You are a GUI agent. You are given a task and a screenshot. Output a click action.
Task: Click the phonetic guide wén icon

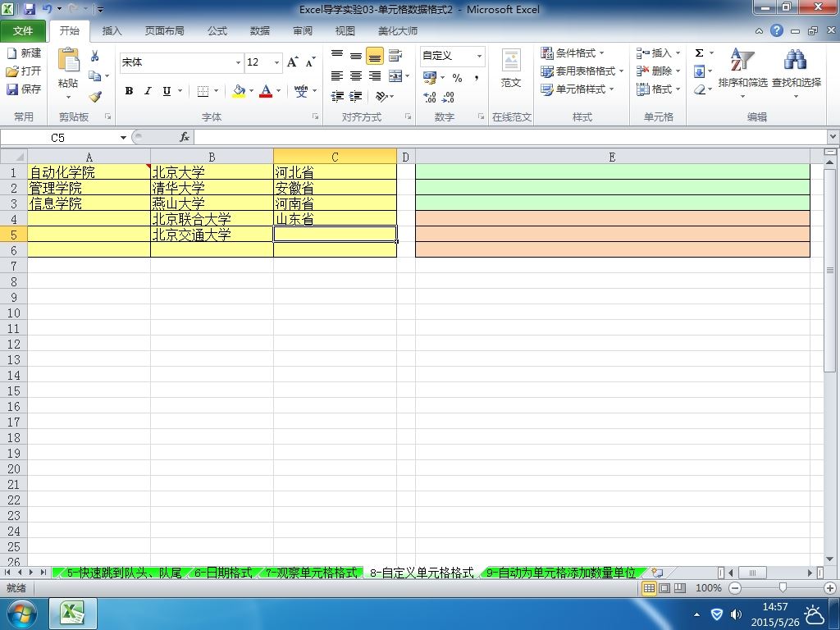[x=301, y=91]
